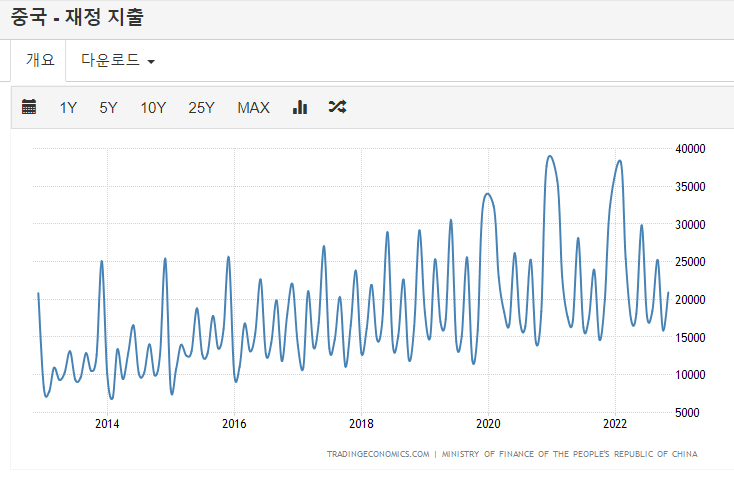Screen dimensions: 734x484
Task: Click the 40000 y-axis value
Action: click(x=690, y=149)
